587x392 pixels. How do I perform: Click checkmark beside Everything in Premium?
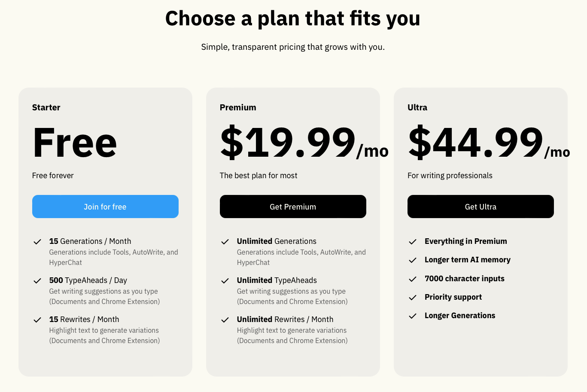[x=413, y=242]
